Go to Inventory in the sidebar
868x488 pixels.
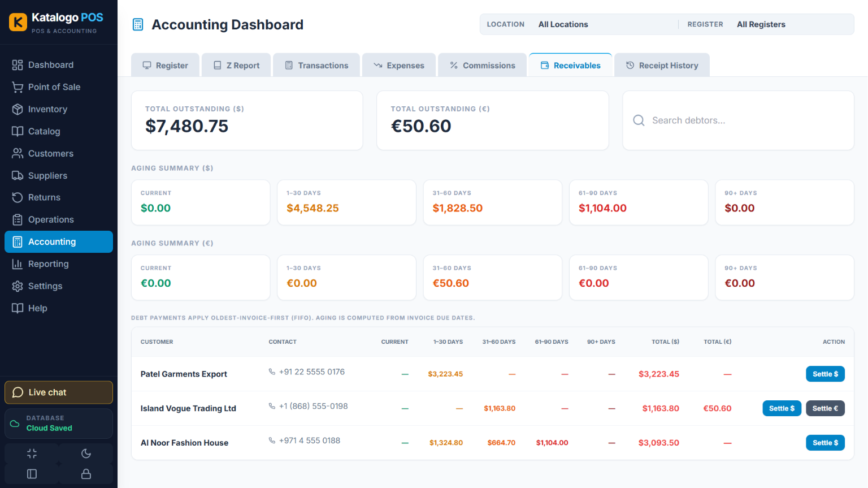59,109
